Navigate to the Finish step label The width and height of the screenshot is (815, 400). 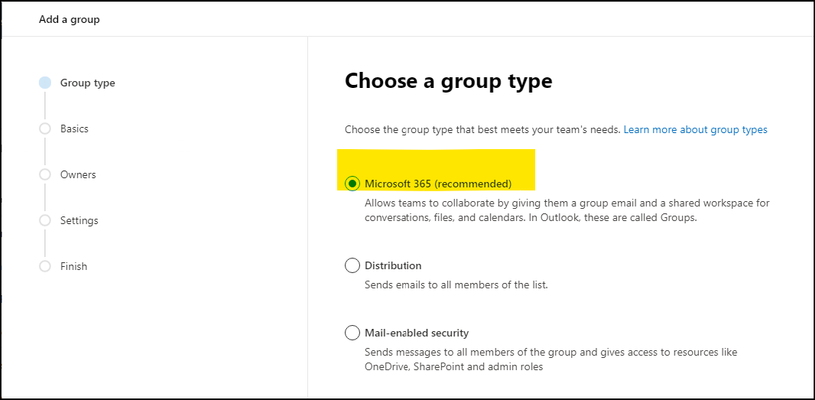(x=74, y=266)
